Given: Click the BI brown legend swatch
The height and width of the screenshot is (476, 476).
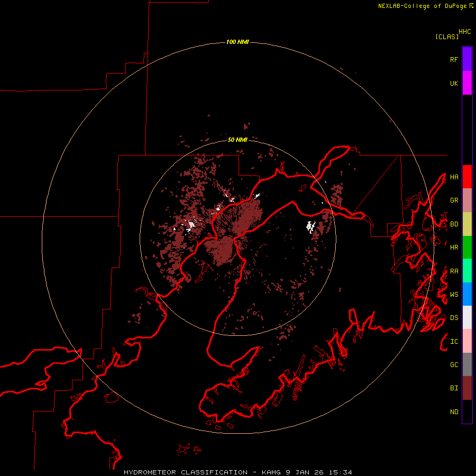Looking at the screenshot, I should point(467,388).
